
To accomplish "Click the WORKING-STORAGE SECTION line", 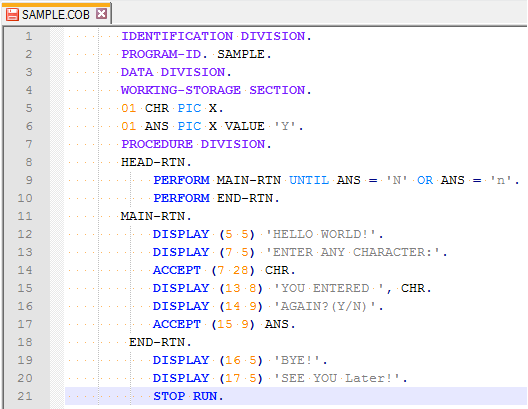I will [x=216, y=90].
